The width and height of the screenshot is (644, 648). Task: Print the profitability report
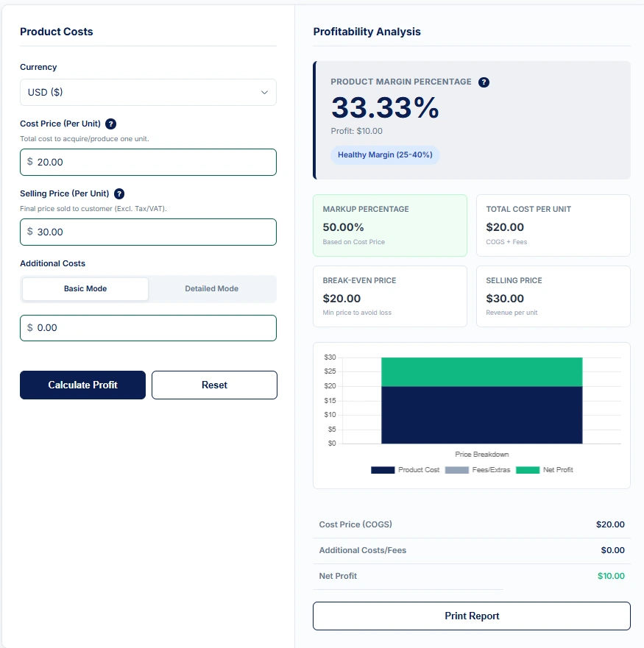(x=471, y=616)
